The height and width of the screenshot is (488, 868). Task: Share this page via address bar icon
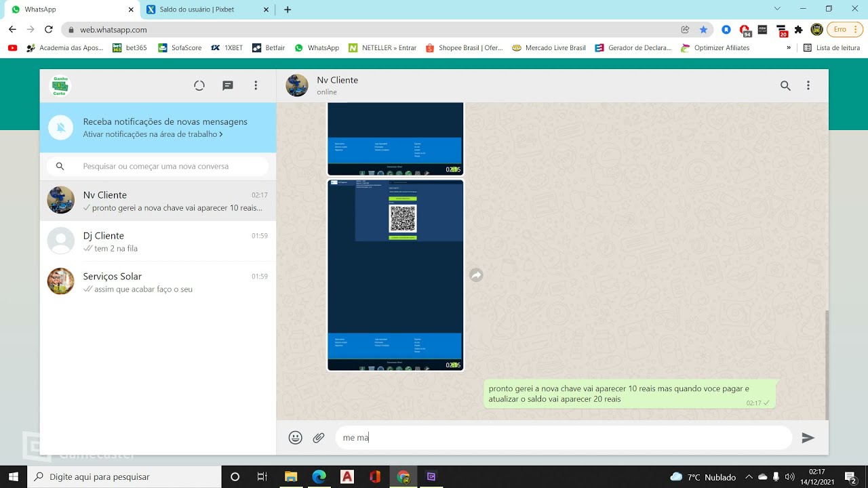pyautogui.click(x=685, y=30)
